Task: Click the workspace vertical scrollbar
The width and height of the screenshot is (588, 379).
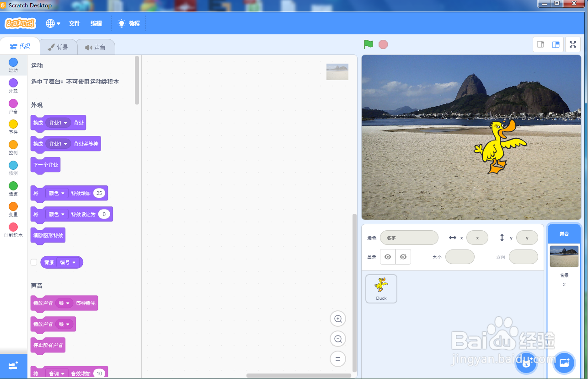Action: pos(354,293)
